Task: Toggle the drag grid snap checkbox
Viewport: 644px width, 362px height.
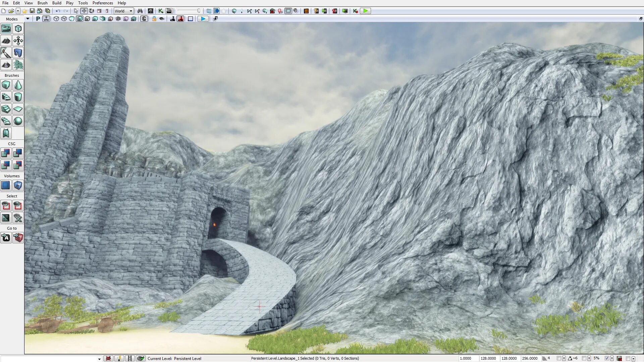Action: [x=559, y=358]
